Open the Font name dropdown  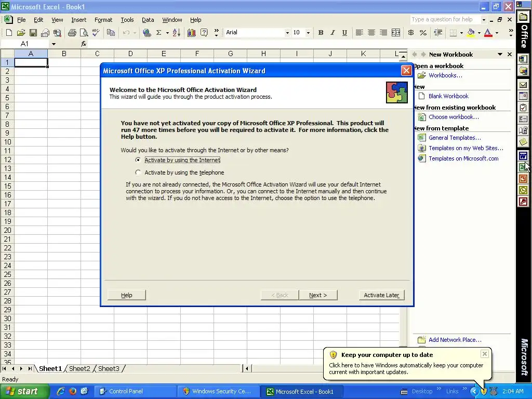pos(287,33)
